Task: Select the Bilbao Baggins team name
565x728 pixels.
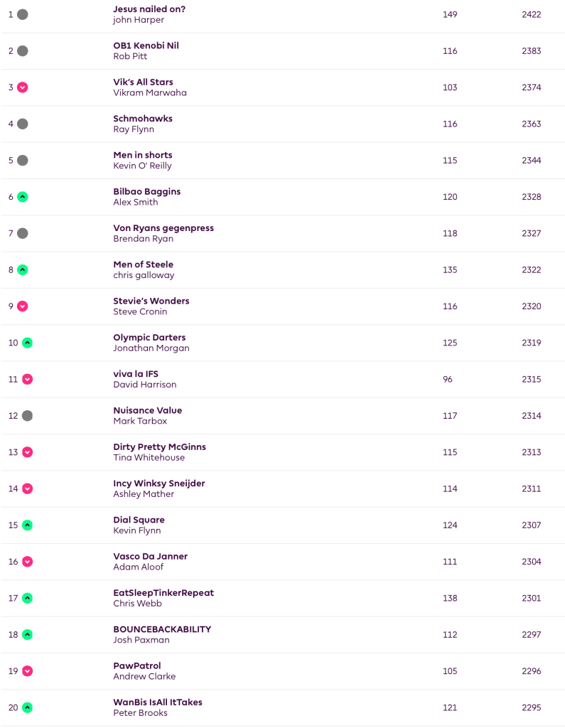Action: (x=146, y=191)
